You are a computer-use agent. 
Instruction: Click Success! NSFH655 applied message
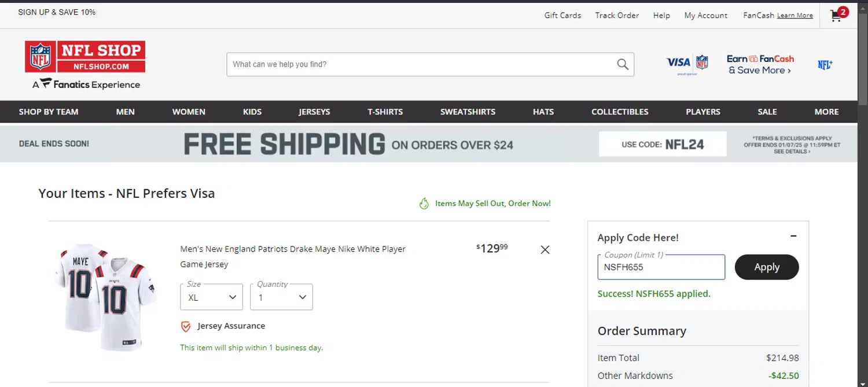654,294
